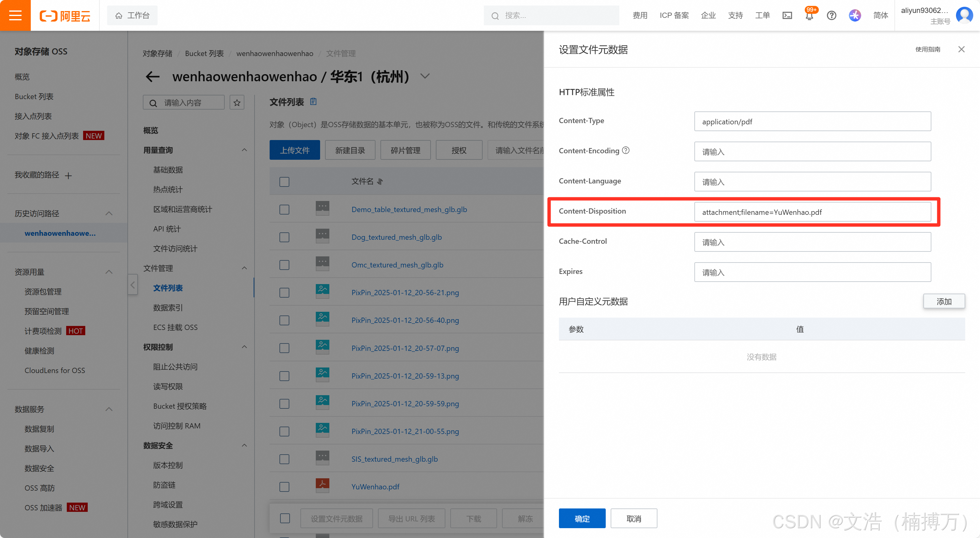Close the file metadata panel
The height and width of the screenshot is (538, 980).
[x=961, y=49]
